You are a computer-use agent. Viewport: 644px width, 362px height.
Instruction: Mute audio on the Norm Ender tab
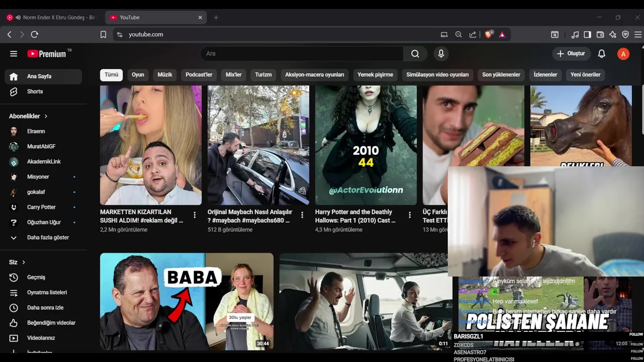[18, 18]
